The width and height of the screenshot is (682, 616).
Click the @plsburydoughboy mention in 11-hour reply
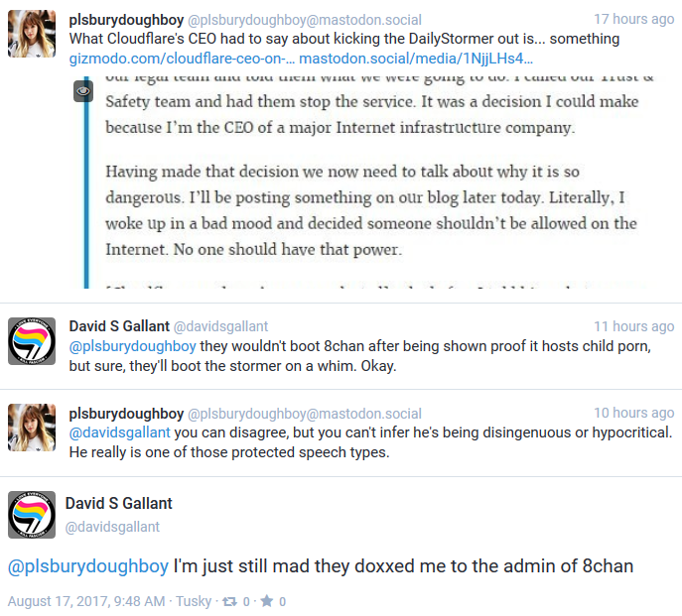133,346
